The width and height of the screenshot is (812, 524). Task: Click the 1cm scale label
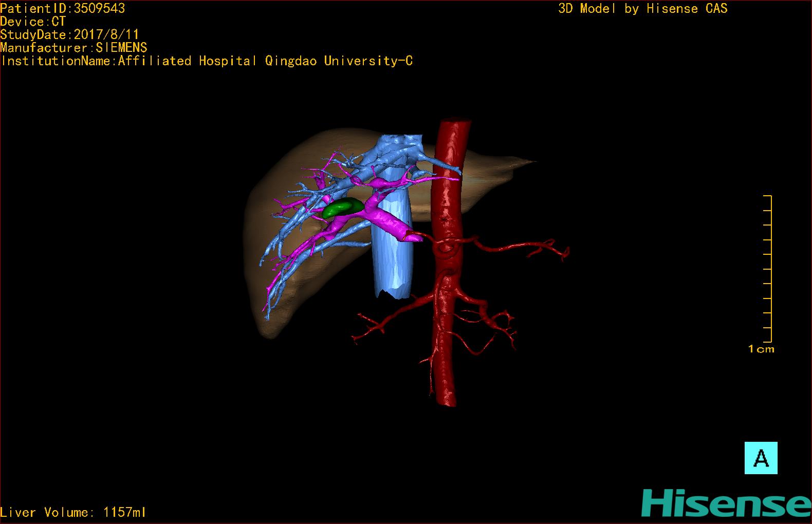[x=761, y=349]
